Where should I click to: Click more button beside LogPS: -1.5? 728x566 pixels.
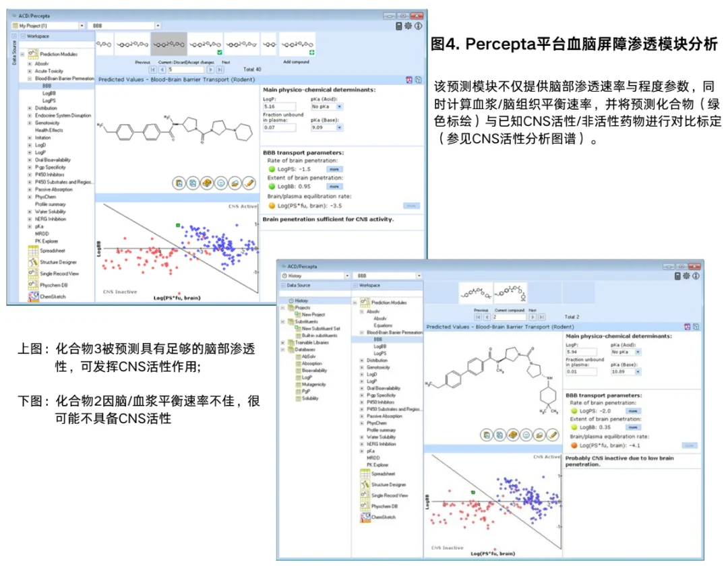click(x=334, y=169)
